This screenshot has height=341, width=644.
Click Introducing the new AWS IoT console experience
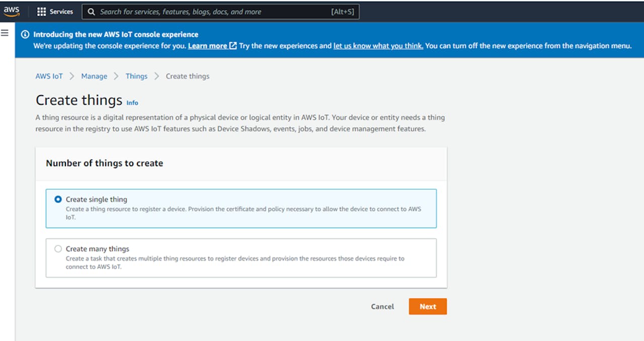[x=116, y=35]
